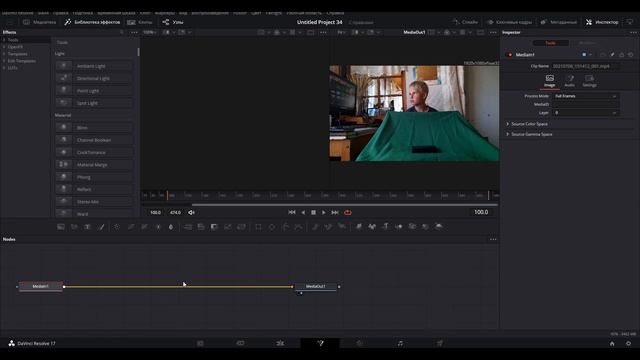Expand the Edit Templates category

coord(4,61)
